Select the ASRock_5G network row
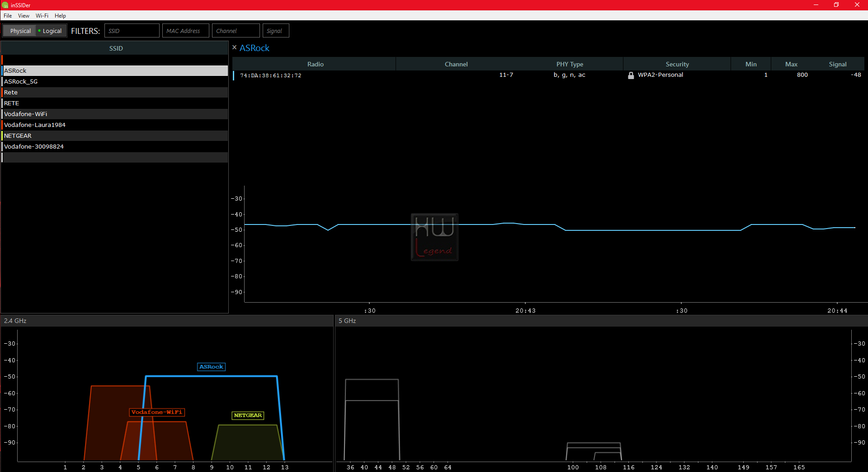The width and height of the screenshot is (868, 472). pos(115,81)
